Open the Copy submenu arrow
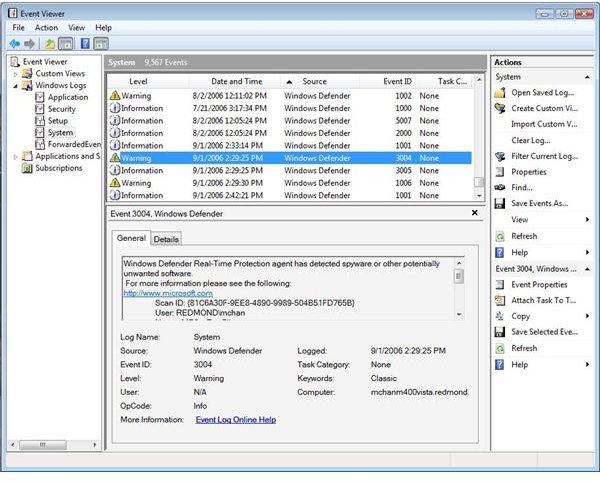The height and width of the screenshot is (482, 600). coord(587,316)
